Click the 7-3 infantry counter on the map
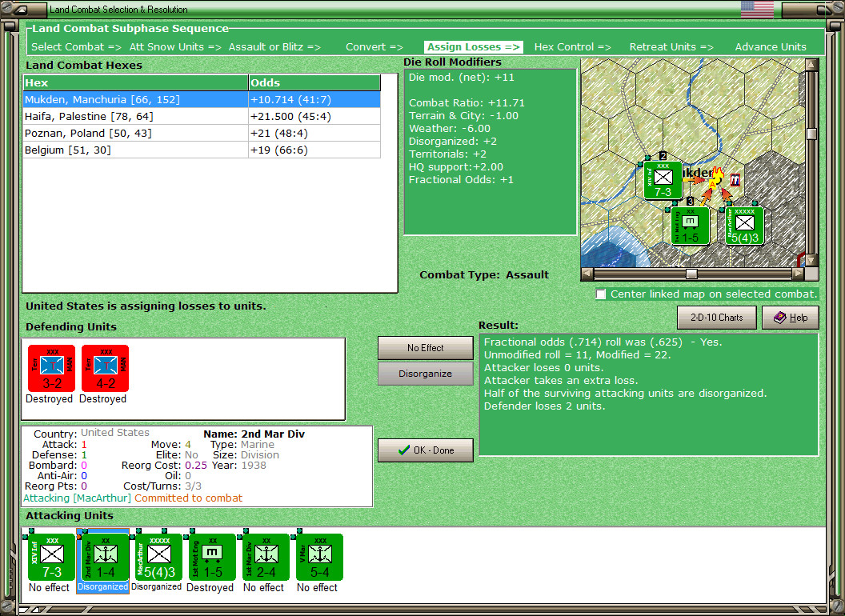This screenshot has width=845, height=616. coord(663,181)
